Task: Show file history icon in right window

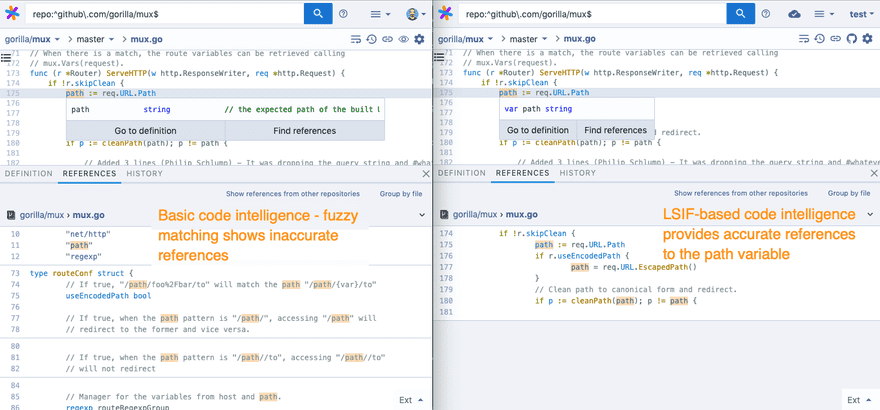Action: click(820, 39)
